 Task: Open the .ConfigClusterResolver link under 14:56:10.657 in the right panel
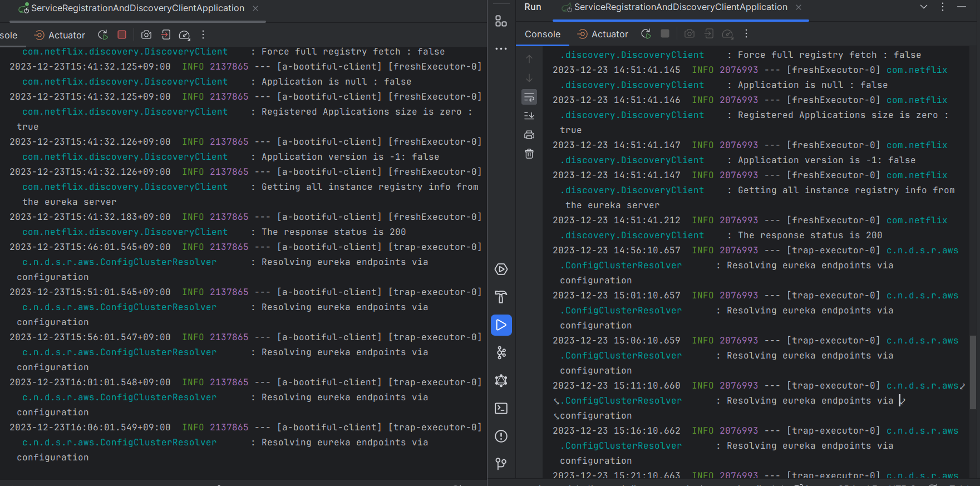pyautogui.click(x=621, y=265)
